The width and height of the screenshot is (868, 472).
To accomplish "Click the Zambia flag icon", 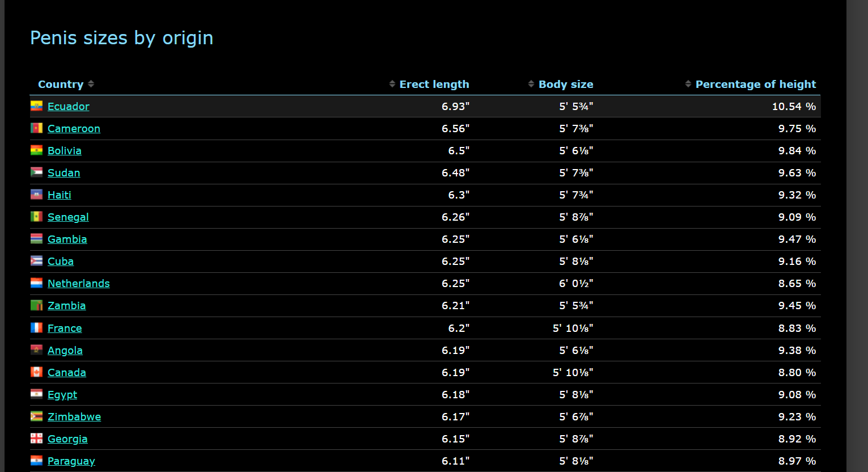I will (x=36, y=305).
